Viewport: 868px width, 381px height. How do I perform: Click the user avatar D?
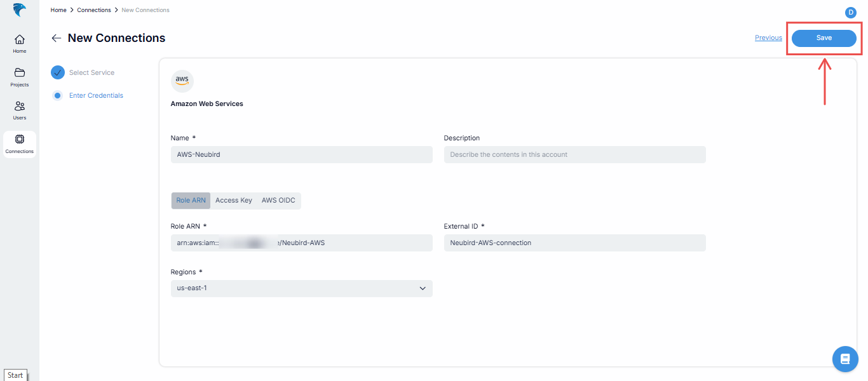pos(851,12)
